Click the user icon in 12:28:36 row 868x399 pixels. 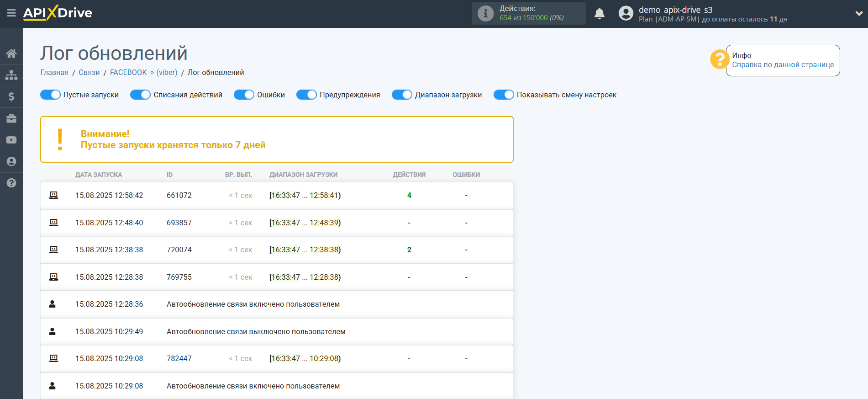tap(53, 304)
